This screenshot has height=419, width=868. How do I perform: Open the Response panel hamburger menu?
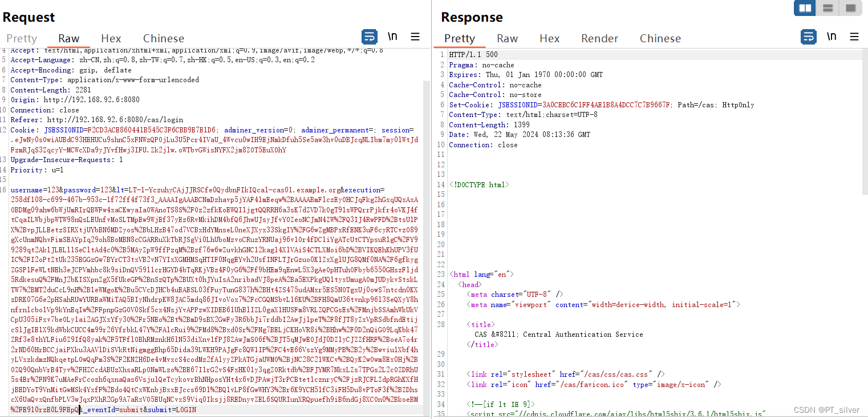coord(854,37)
